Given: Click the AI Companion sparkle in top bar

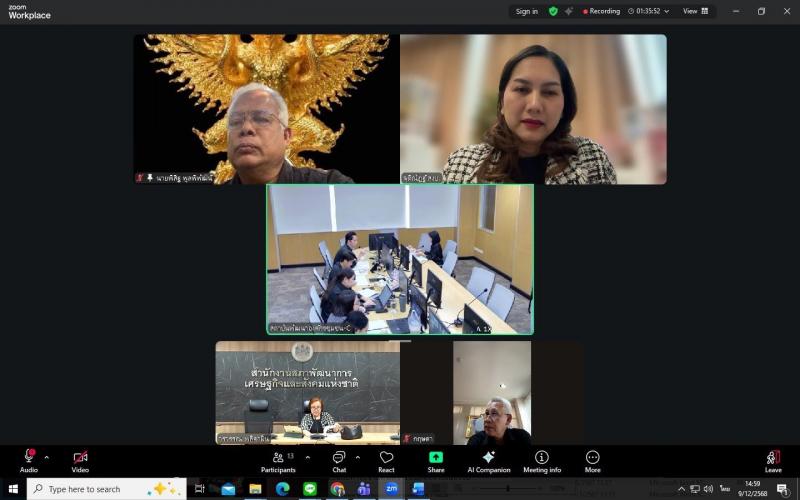Looking at the screenshot, I should click(568, 11).
